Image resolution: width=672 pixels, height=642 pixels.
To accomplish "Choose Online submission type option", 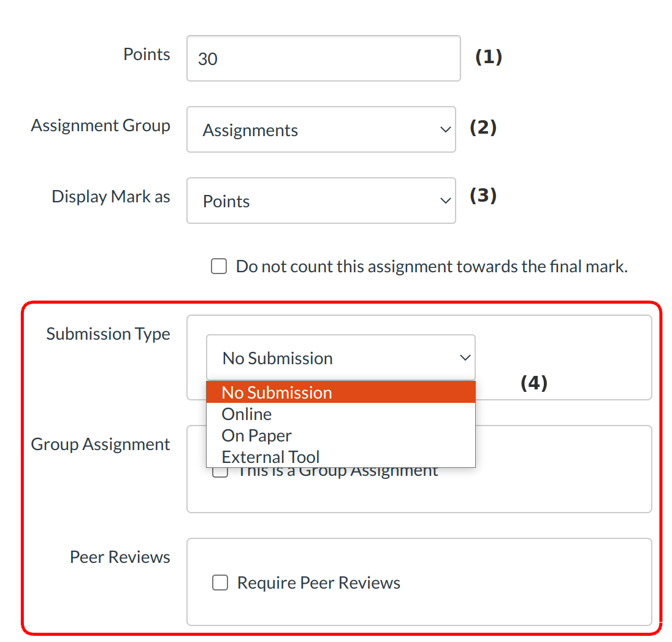I will pos(246,415).
